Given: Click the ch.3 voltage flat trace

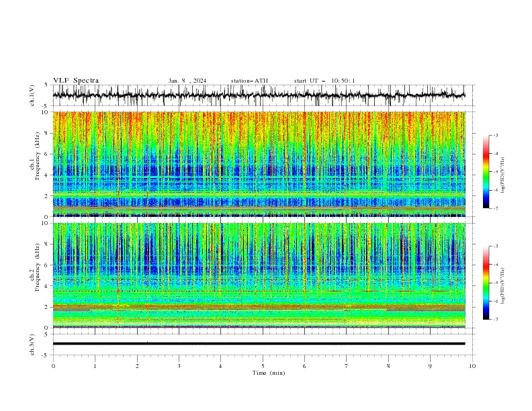Looking at the screenshot, I should click(259, 344).
